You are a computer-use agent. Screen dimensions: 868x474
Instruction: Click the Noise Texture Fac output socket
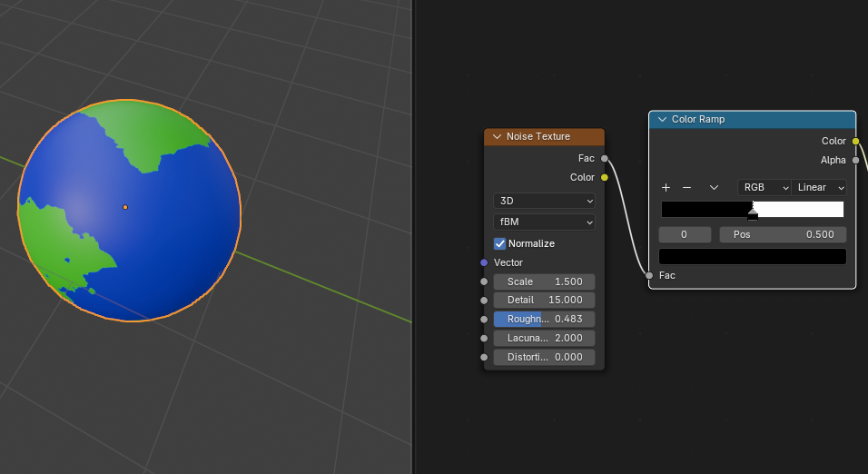click(x=605, y=158)
